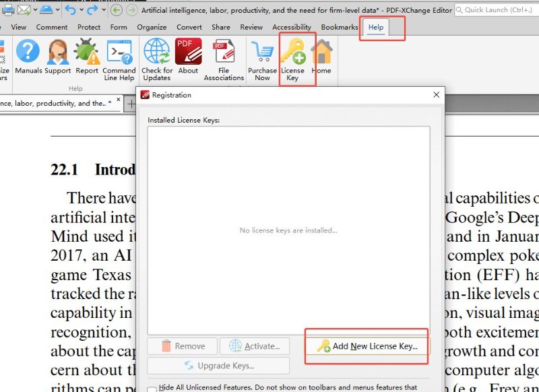Click the Support icon in the ribbon
This screenshot has height=392, width=539.
pos(58,57)
